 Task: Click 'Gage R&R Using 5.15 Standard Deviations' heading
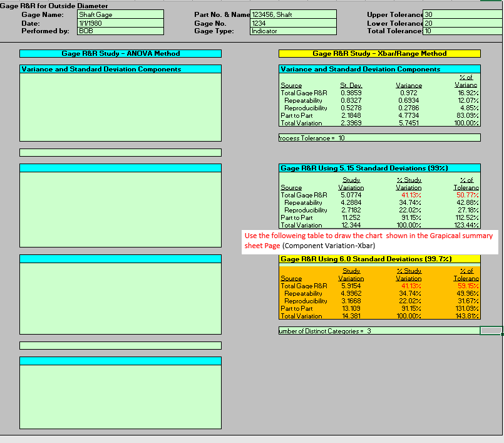pos(379,169)
